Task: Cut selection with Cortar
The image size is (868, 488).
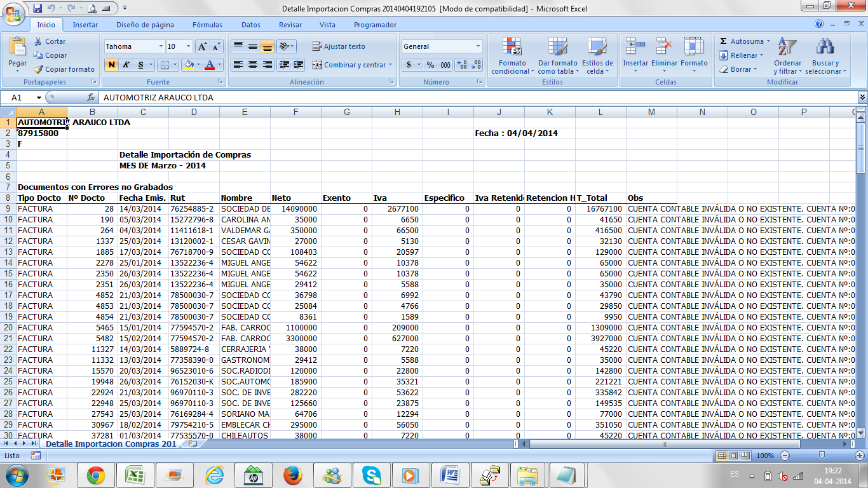Action: (50, 41)
